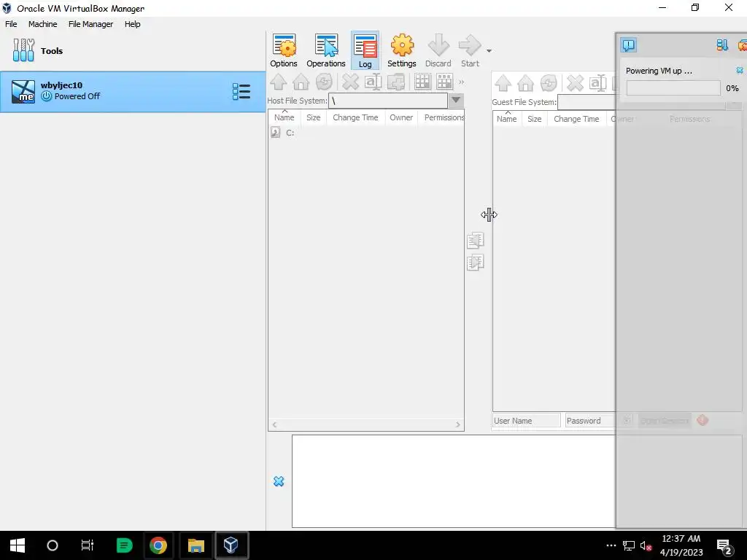Show hidden system tray icons

click(x=611, y=545)
